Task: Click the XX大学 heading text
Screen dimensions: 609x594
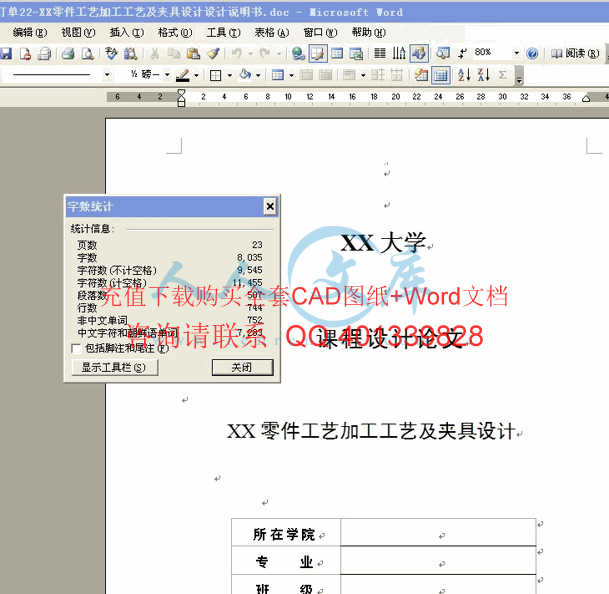Action: coord(383,243)
